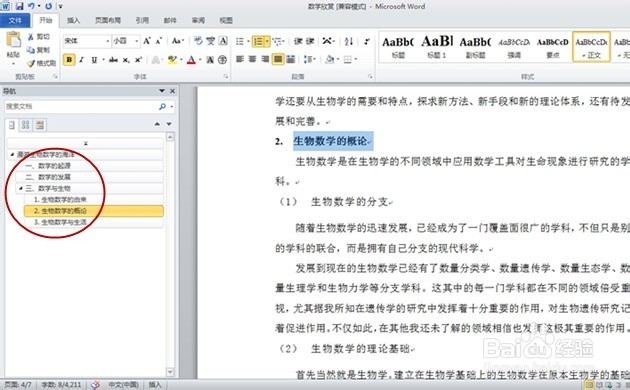The width and height of the screenshot is (630, 390).
Task: Open the 文件 (File) tab
Action: [15, 20]
